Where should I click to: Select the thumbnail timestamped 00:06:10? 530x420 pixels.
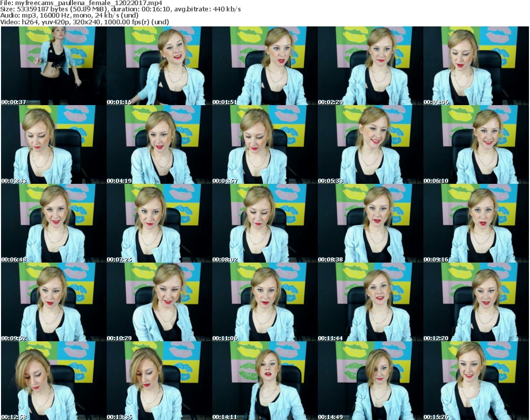tap(476, 144)
